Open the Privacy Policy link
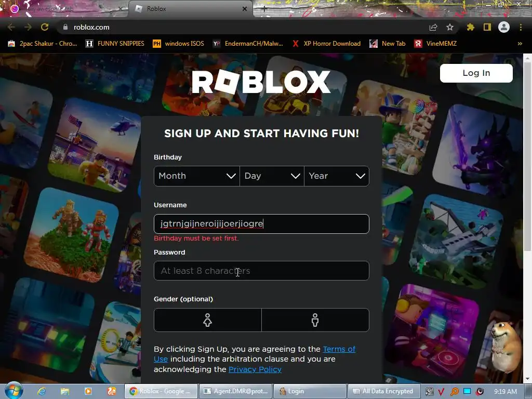 coord(255,369)
